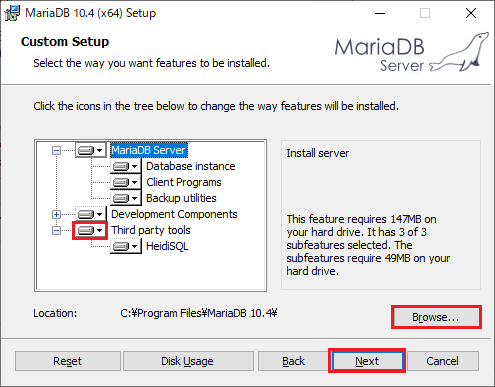Open Backup utilities feature dropdown icon

pyautogui.click(x=125, y=198)
